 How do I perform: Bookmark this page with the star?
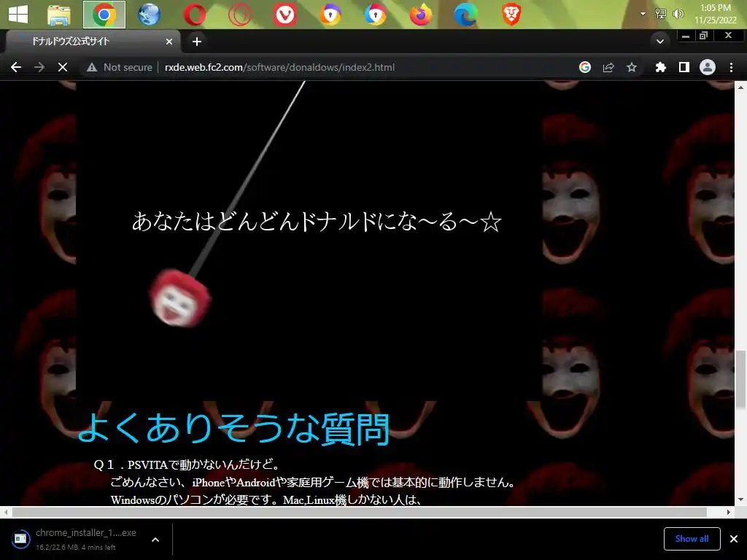(x=632, y=67)
